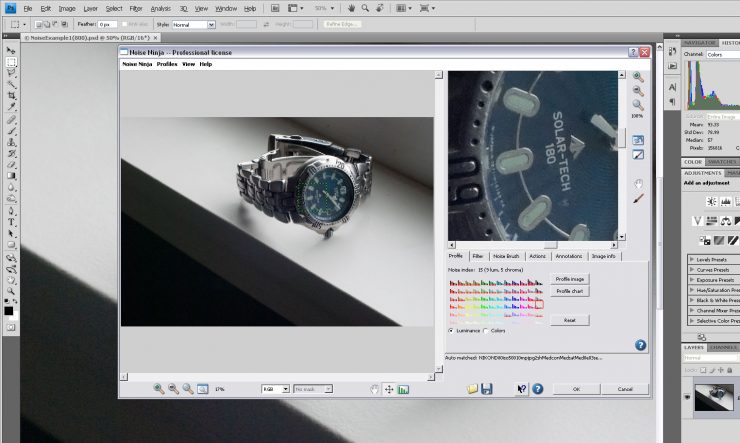Zoom in the Noise Ninja main preview
This screenshot has height=443, width=740.
tap(159, 389)
